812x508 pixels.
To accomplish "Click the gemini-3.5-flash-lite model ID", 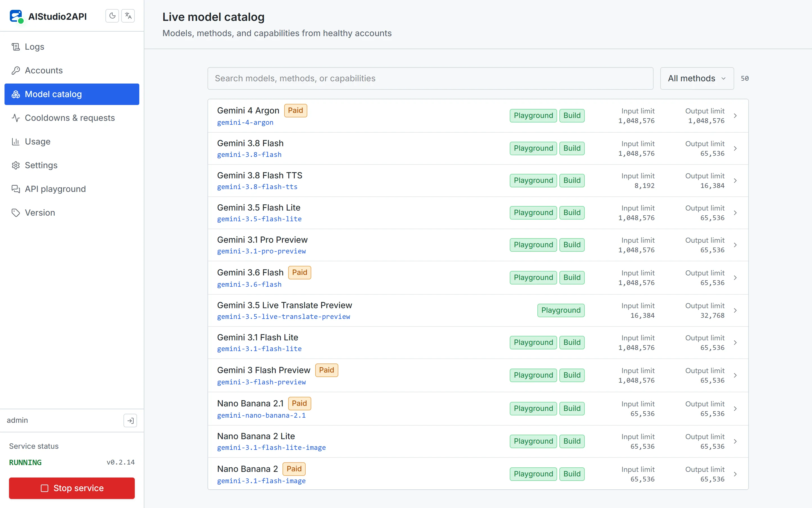I will tap(259, 219).
